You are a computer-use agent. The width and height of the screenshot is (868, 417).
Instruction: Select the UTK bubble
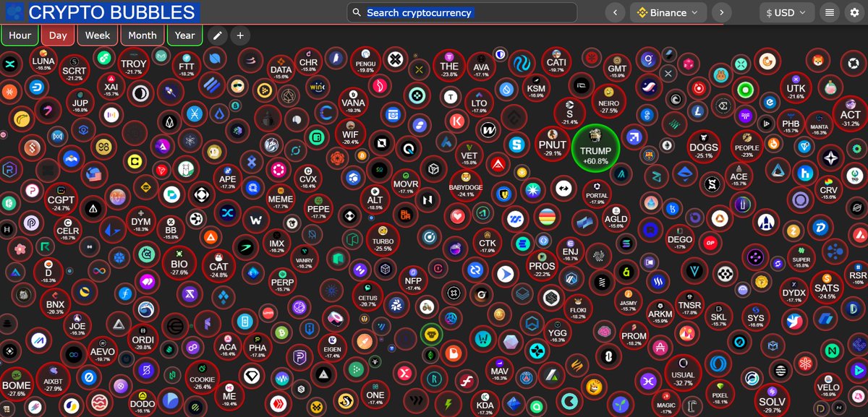click(x=796, y=88)
